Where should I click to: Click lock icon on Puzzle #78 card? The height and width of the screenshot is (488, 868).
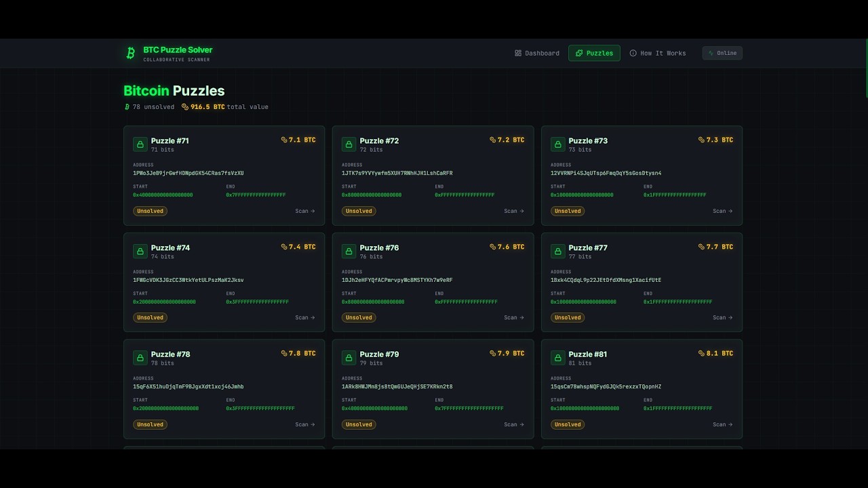[x=140, y=358]
